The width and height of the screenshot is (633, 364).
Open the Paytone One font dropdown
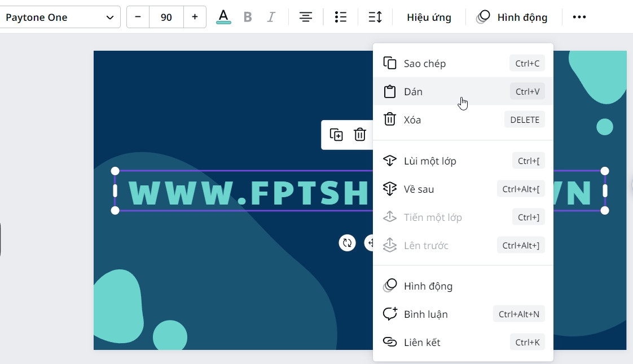(x=60, y=17)
